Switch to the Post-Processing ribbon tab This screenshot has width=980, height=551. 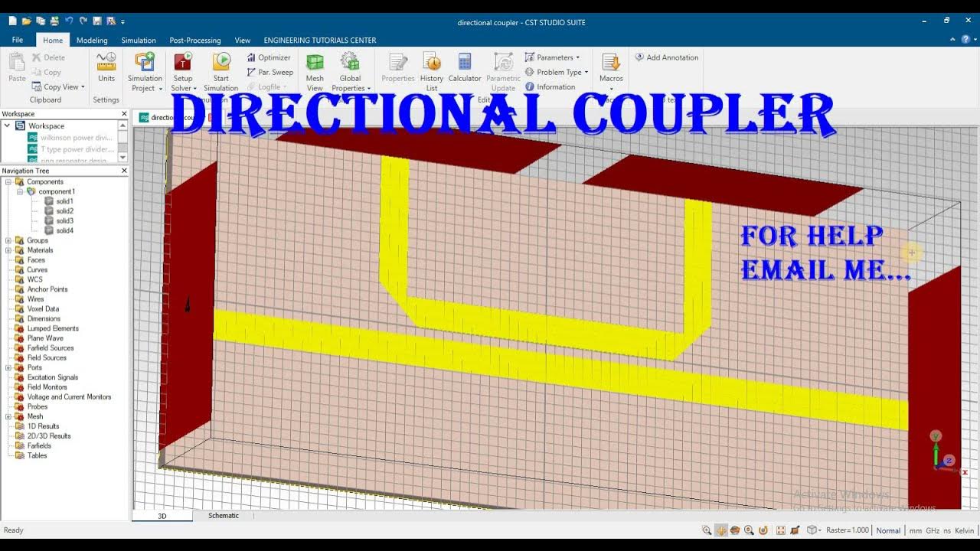pos(195,41)
